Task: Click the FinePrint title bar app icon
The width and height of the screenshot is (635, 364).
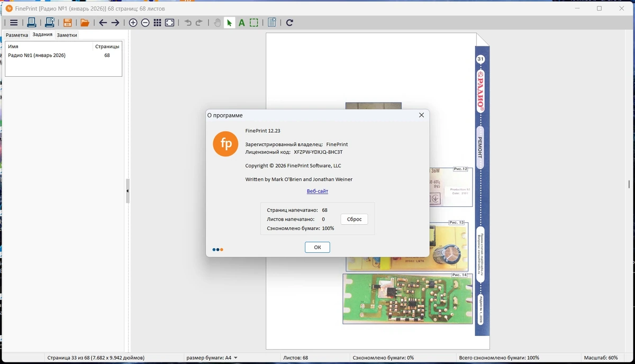Action: tap(9, 8)
